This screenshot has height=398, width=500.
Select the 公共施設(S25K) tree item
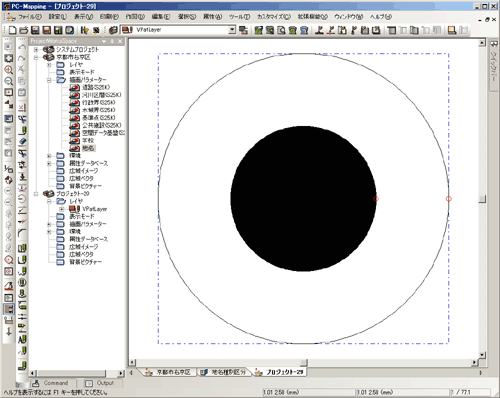[101, 125]
